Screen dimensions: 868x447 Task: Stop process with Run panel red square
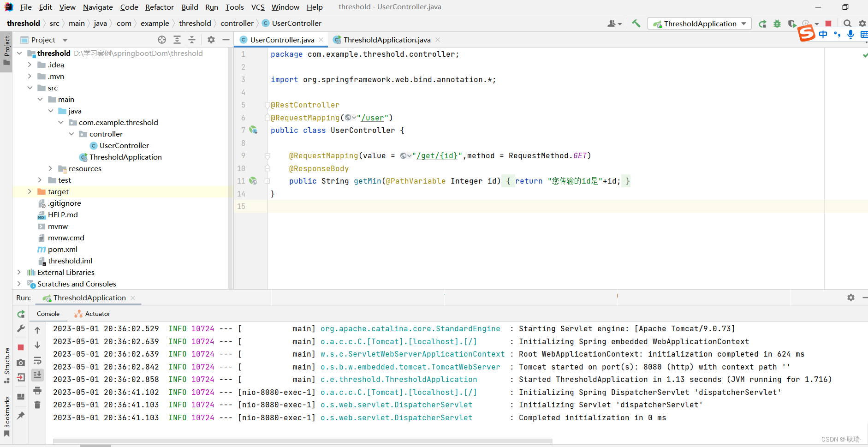point(21,347)
